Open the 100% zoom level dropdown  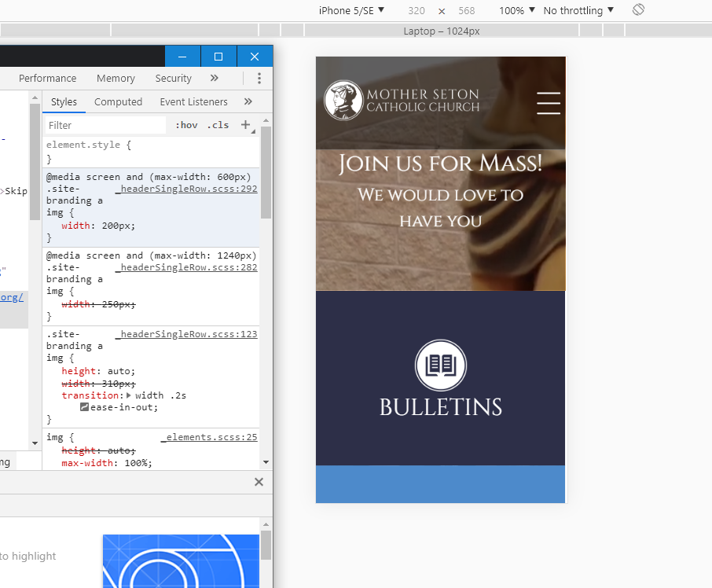pos(516,10)
